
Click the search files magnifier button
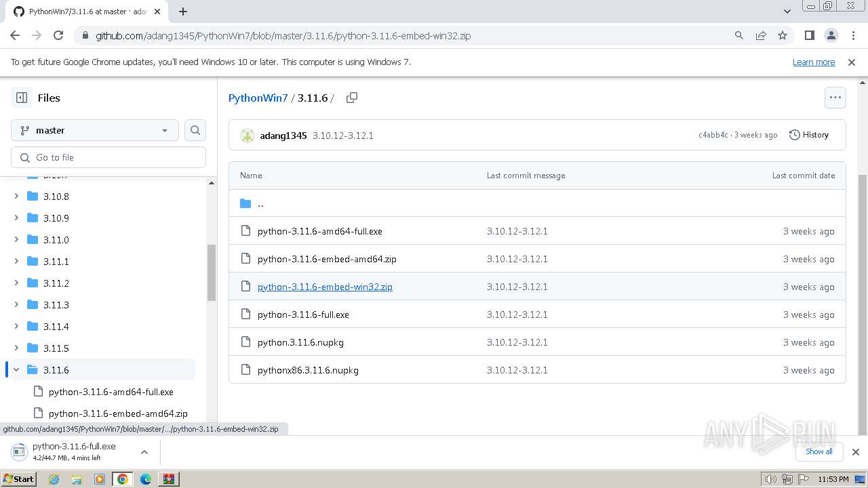click(x=195, y=130)
